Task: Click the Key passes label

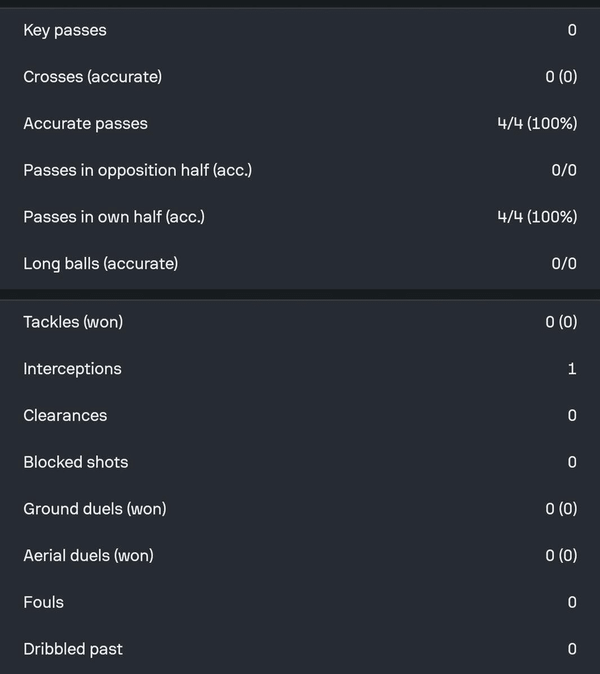Action: coord(65,30)
